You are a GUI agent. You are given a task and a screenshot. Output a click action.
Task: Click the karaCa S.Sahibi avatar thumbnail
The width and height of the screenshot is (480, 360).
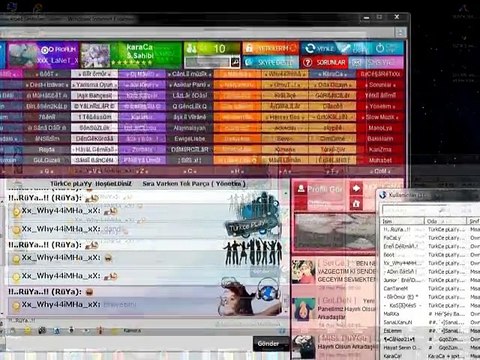(x=95, y=55)
